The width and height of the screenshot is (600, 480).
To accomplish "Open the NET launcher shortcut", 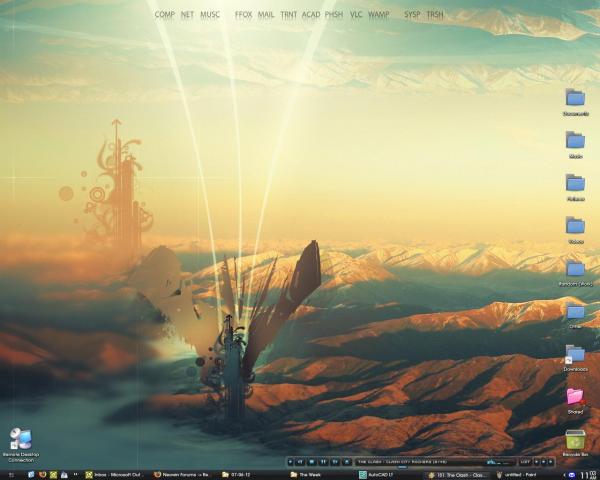I will pyautogui.click(x=187, y=15).
